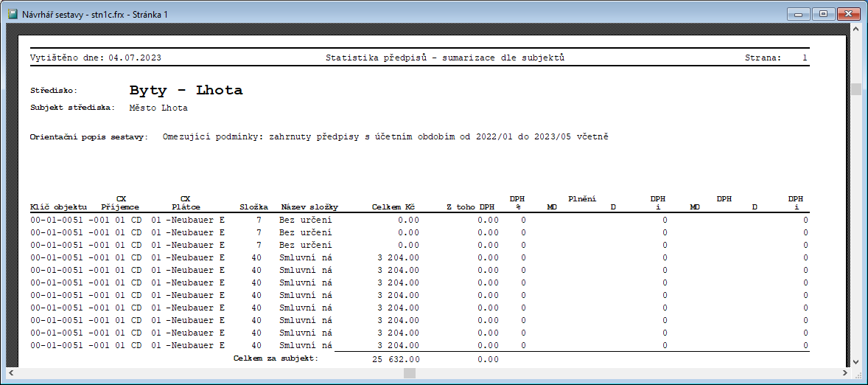Click the vertical scrollbar thumb

(x=855, y=89)
